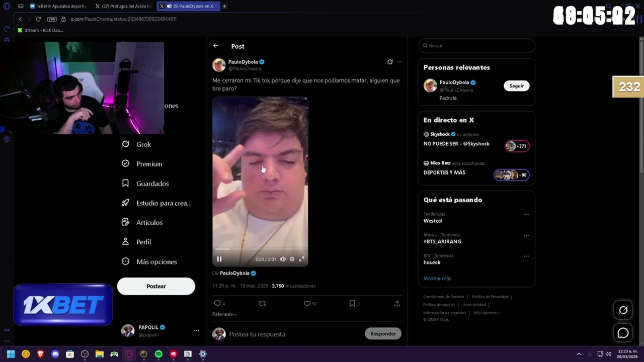Screen dimensions: 644x362
Task: Open the three-dot menu on the post
Action: pos(399,62)
